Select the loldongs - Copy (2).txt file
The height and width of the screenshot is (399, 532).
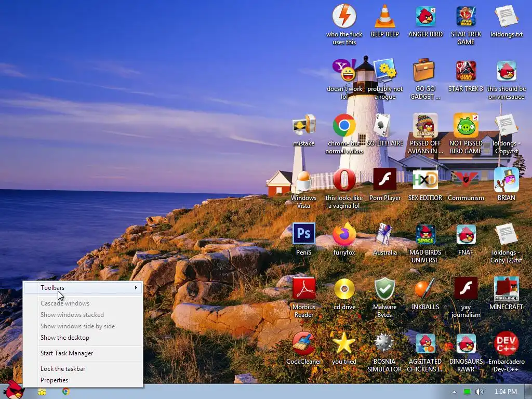point(506,234)
